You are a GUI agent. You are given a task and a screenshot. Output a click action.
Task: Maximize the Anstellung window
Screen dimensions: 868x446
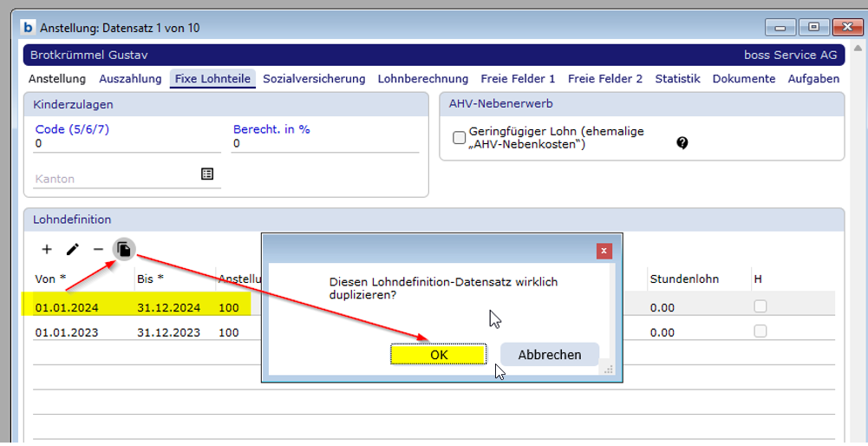click(x=813, y=28)
